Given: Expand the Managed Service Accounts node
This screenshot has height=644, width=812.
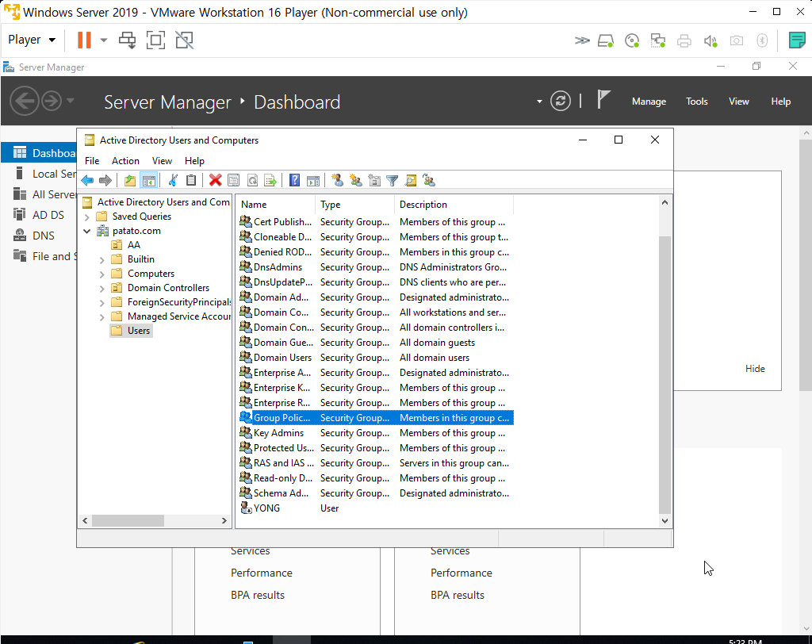Looking at the screenshot, I should coord(102,317).
